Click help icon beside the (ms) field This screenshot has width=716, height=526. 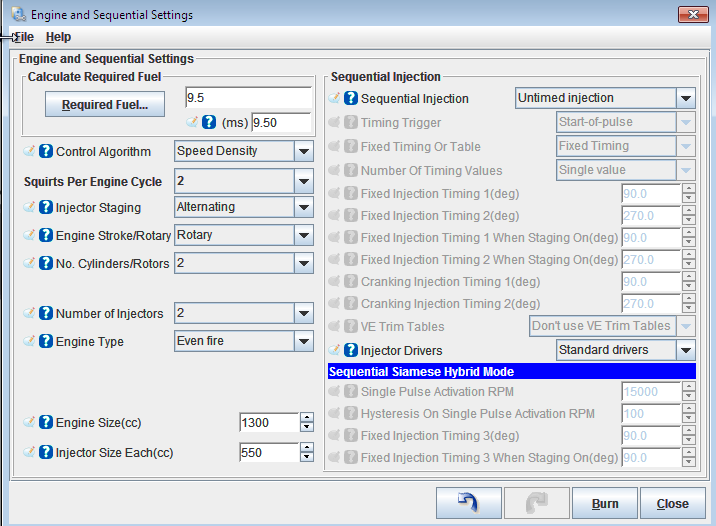(x=209, y=122)
